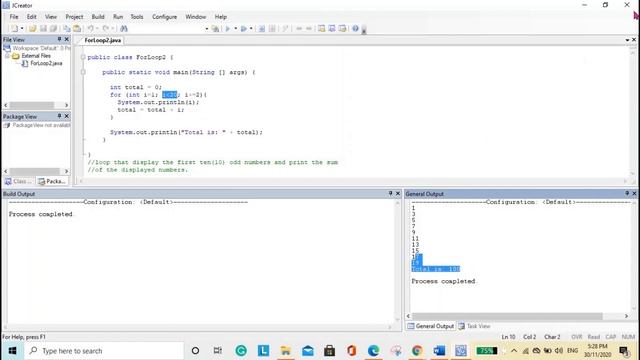Switch to the General Output tab

coord(431,326)
